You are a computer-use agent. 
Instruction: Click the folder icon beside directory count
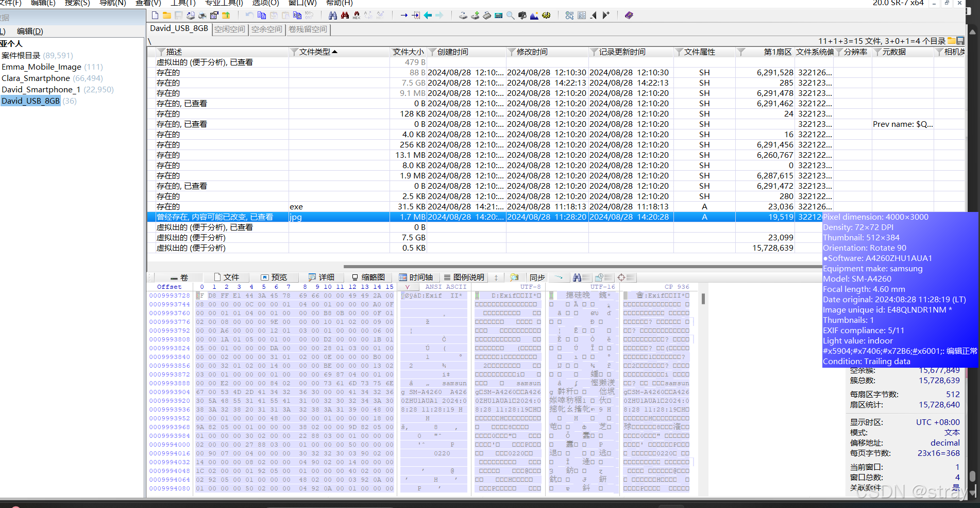pyautogui.click(x=952, y=41)
